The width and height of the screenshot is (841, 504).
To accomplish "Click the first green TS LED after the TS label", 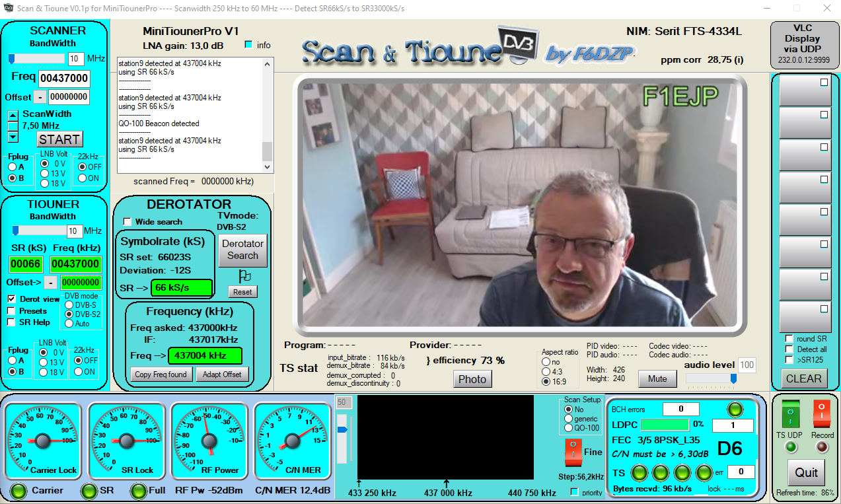I will pos(640,473).
